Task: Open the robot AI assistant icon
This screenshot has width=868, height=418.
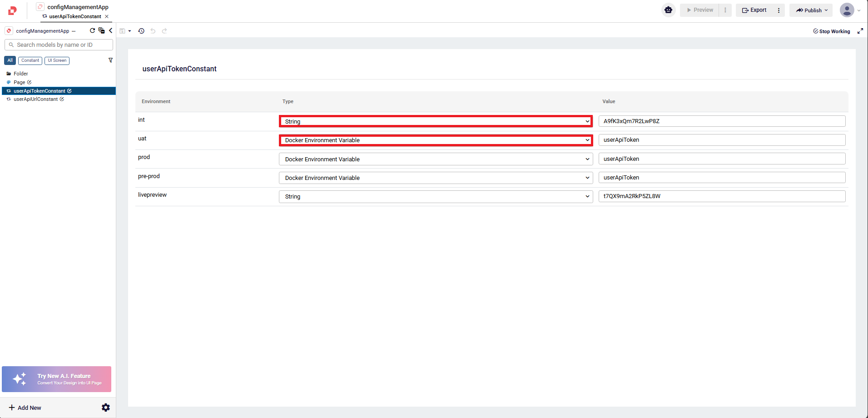Action: click(x=668, y=10)
